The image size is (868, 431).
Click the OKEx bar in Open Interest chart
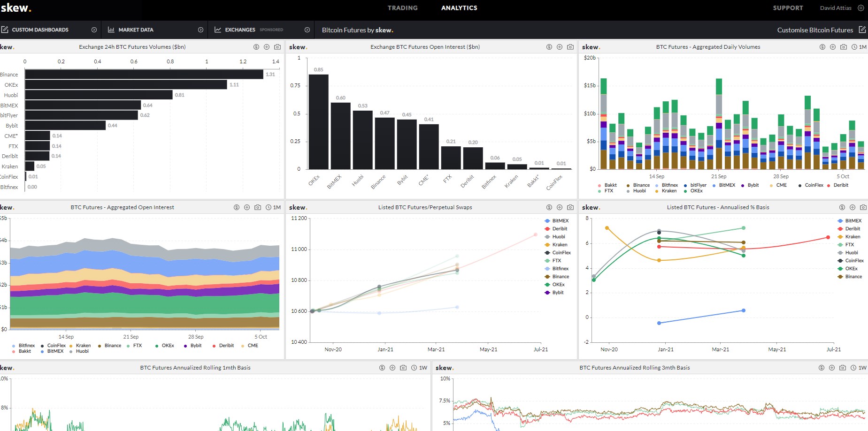coord(318,121)
